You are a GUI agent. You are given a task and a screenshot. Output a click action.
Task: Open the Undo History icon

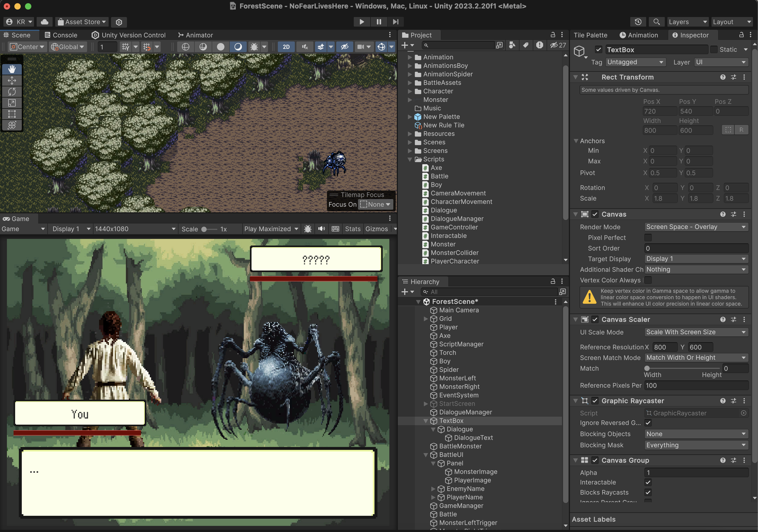coord(638,22)
